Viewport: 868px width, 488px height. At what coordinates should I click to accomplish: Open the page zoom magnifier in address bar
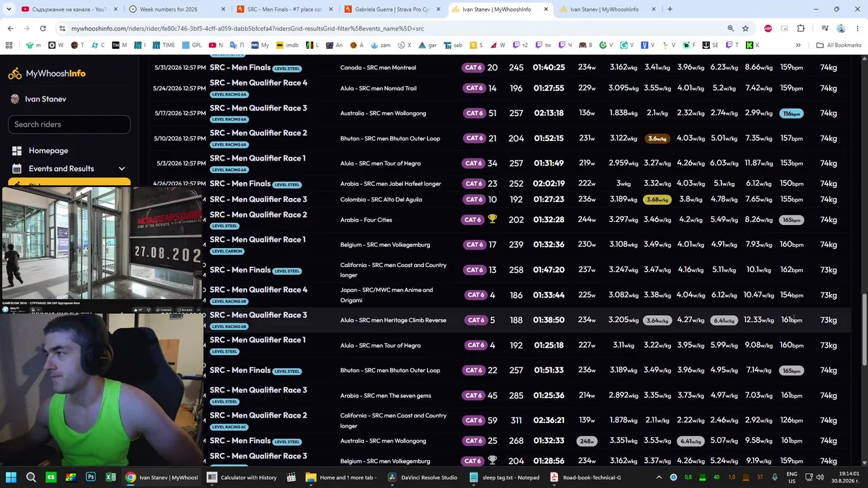pyautogui.click(x=730, y=28)
